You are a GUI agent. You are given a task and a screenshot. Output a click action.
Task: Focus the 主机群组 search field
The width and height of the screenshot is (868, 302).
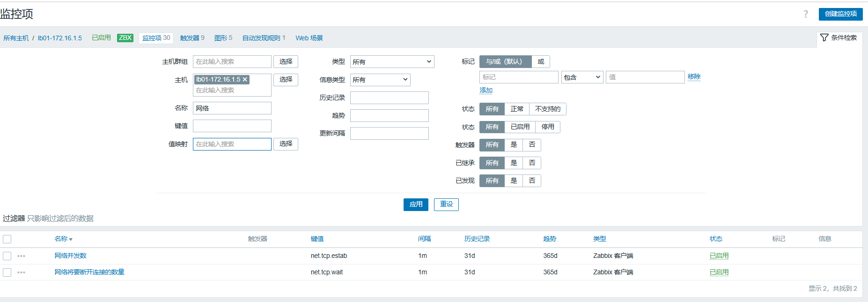tap(232, 61)
